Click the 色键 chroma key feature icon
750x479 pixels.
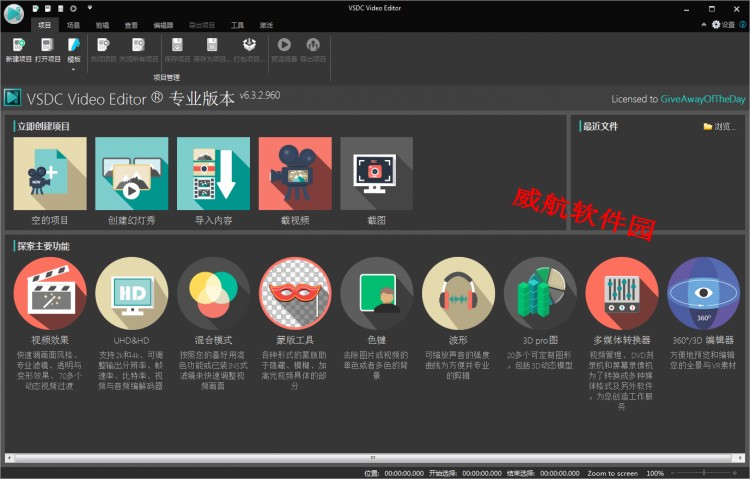click(x=377, y=294)
